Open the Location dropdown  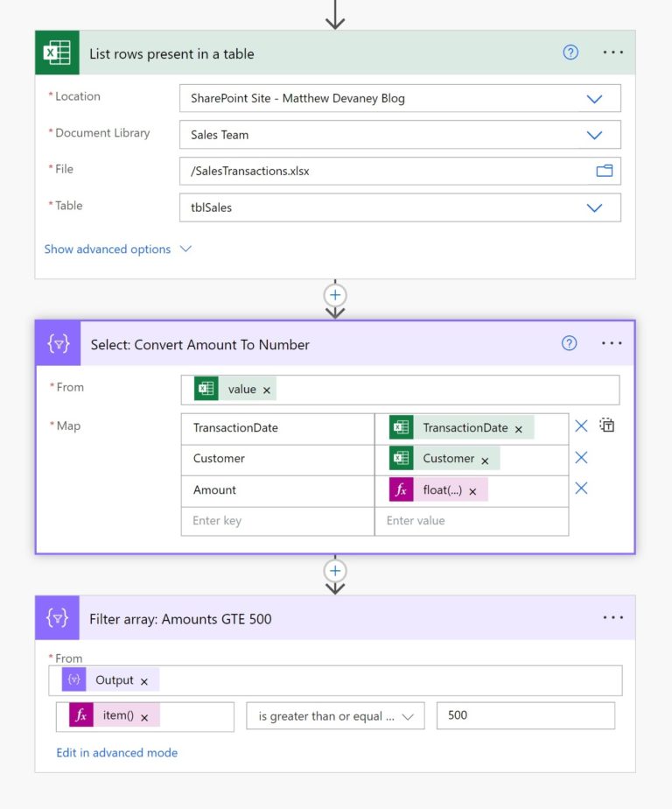(595, 99)
